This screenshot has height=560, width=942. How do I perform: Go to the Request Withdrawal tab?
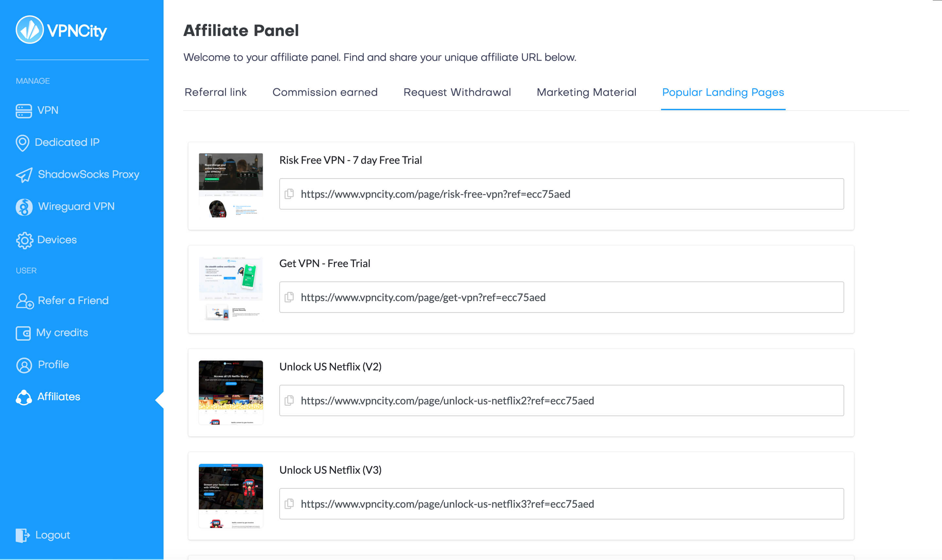click(457, 92)
